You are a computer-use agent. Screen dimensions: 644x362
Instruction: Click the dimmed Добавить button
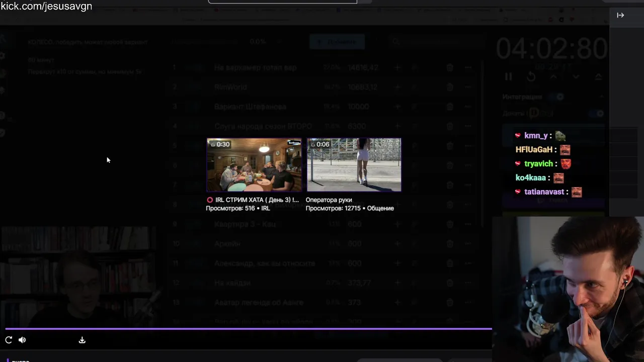tap(337, 42)
